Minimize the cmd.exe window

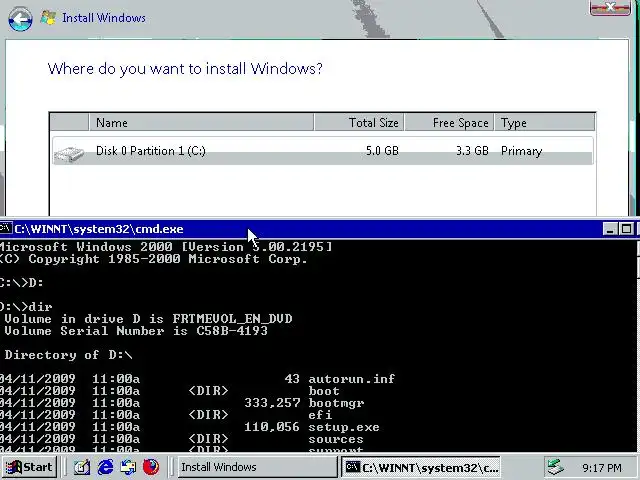point(610,229)
